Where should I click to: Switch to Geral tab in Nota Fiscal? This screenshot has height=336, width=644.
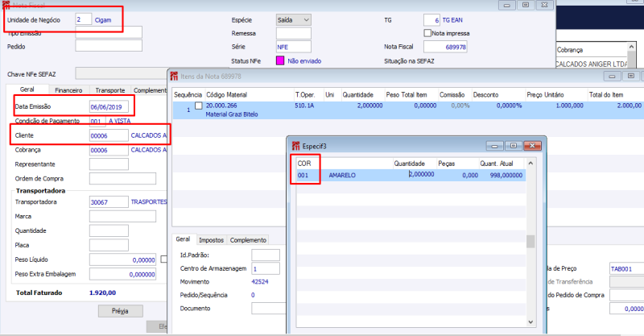[x=27, y=89]
